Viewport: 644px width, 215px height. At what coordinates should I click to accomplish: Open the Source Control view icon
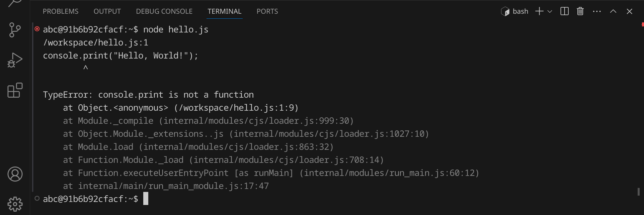15,30
